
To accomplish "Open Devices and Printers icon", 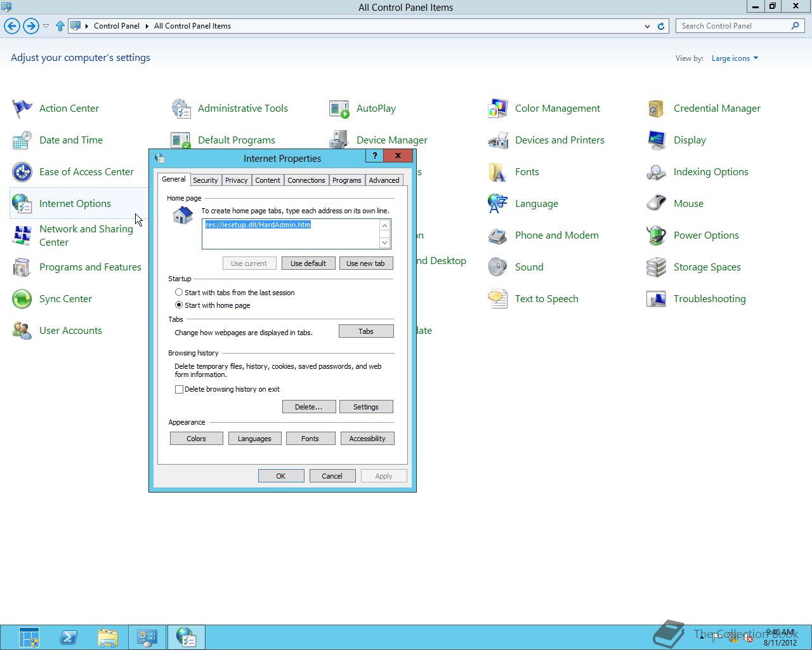I will (498, 140).
